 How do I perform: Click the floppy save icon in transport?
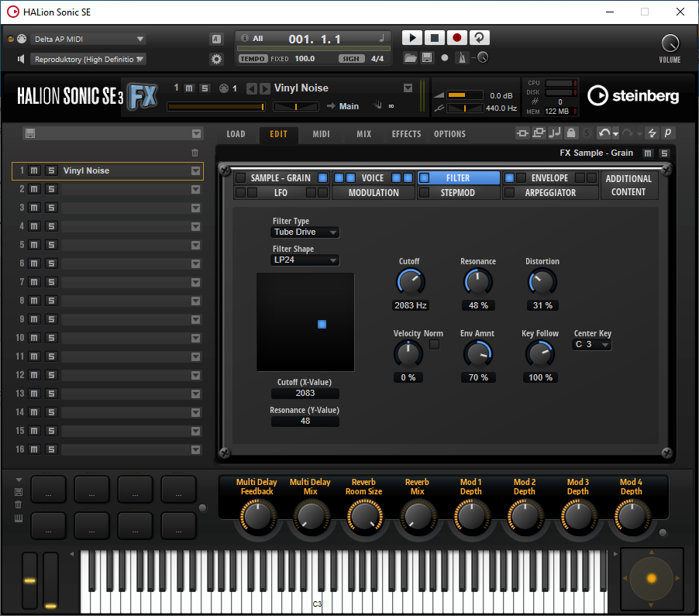(427, 58)
